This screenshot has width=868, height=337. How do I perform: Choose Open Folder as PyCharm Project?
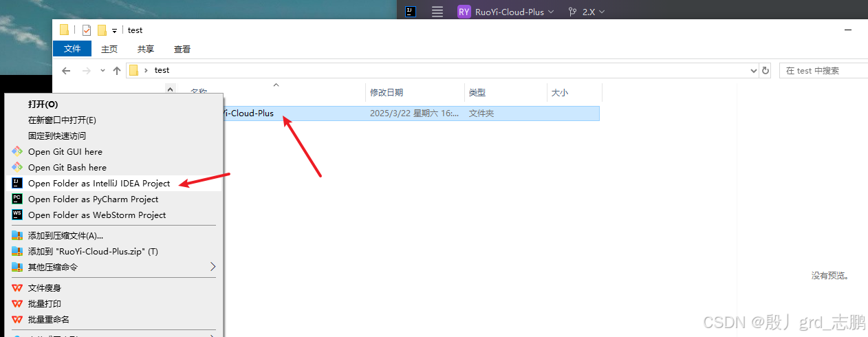click(114, 199)
